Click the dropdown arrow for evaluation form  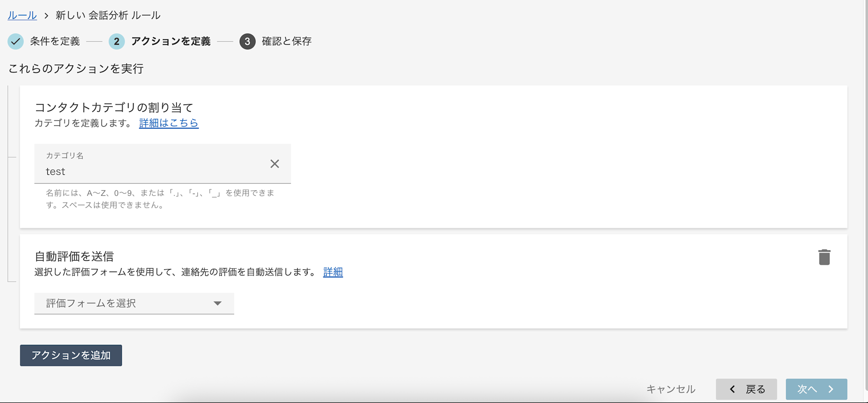click(x=217, y=303)
